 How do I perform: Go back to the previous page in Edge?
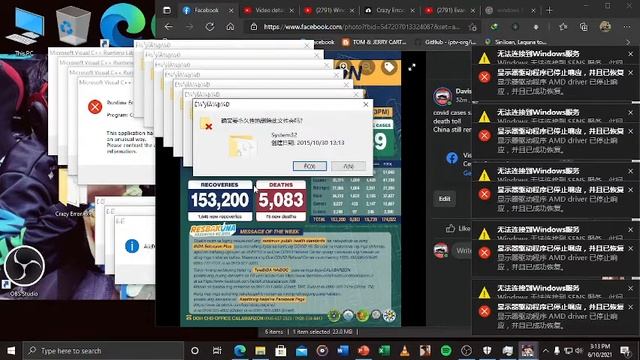169,27
